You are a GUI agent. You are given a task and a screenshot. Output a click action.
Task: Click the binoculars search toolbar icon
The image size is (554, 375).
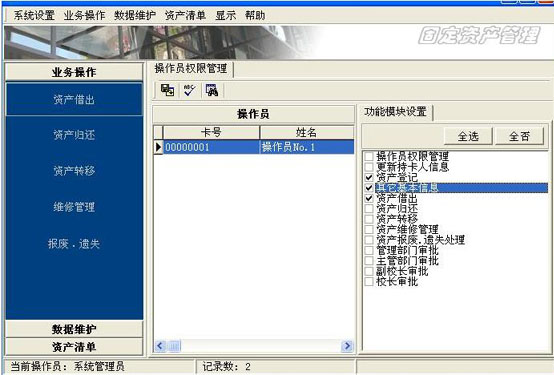point(212,90)
